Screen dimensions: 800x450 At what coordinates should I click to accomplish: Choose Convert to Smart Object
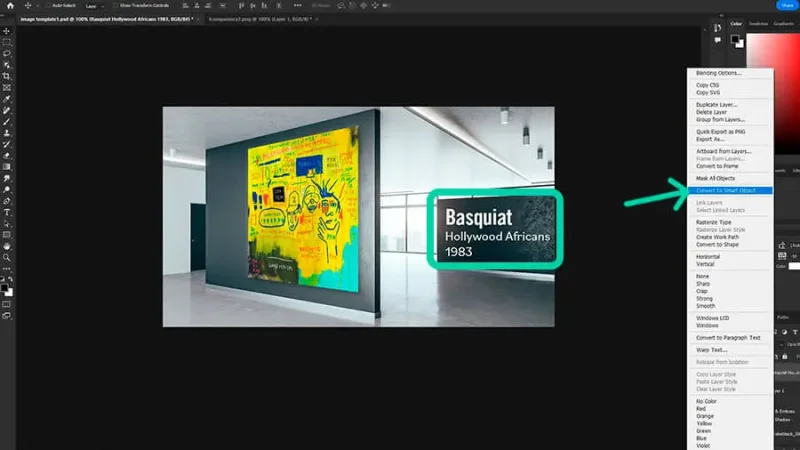[x=730, y=190]
